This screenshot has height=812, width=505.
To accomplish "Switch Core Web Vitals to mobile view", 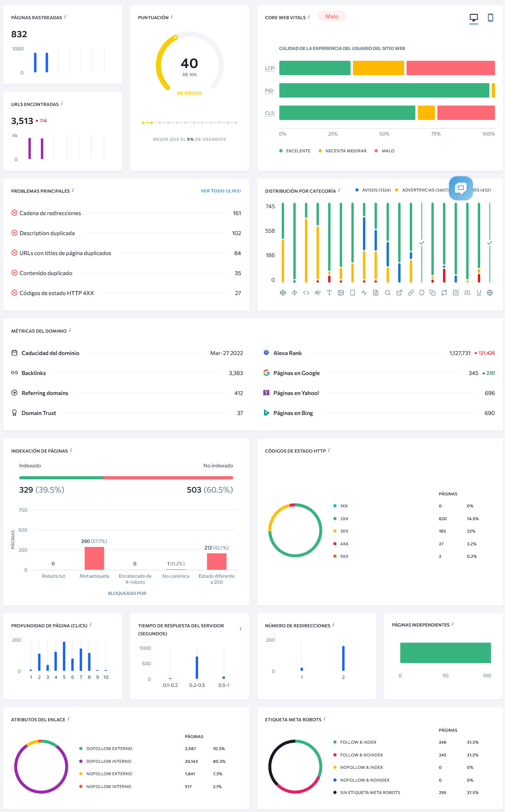I will 490,18.
